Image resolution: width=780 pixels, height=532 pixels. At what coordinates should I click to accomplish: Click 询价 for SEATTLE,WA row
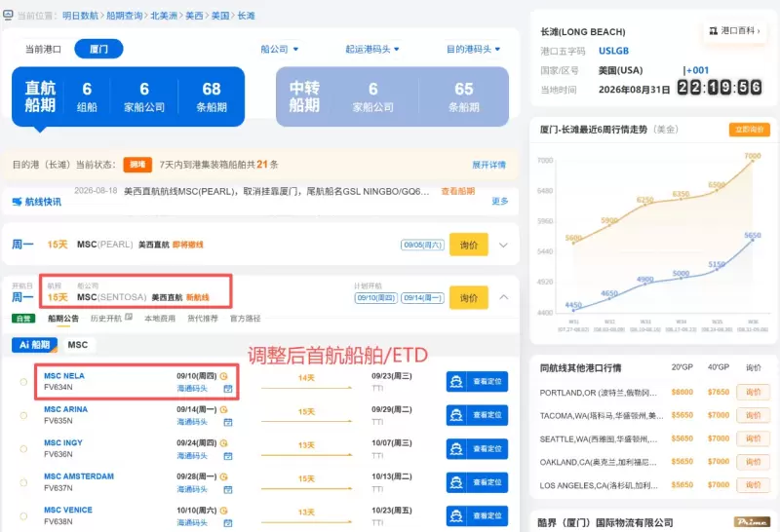point(753,438)
